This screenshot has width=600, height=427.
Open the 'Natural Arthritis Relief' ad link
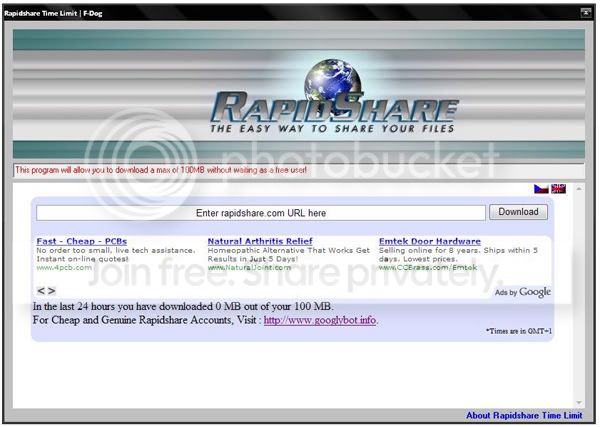(260, 241)
